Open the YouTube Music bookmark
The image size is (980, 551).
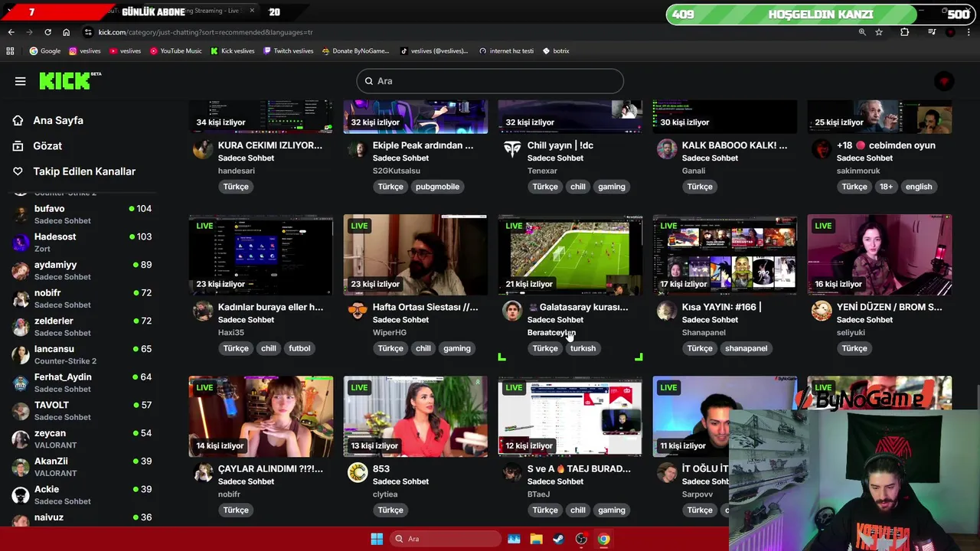point(176,51)
